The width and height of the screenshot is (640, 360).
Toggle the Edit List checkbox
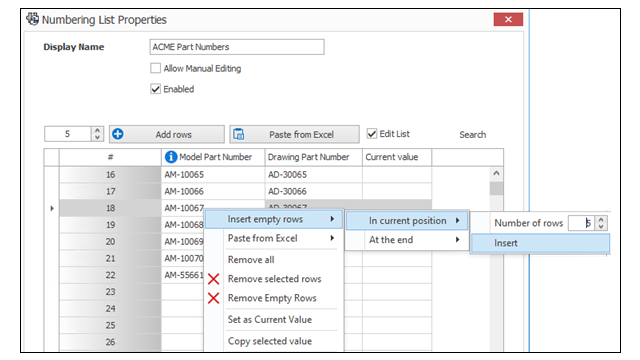point(371,133)
